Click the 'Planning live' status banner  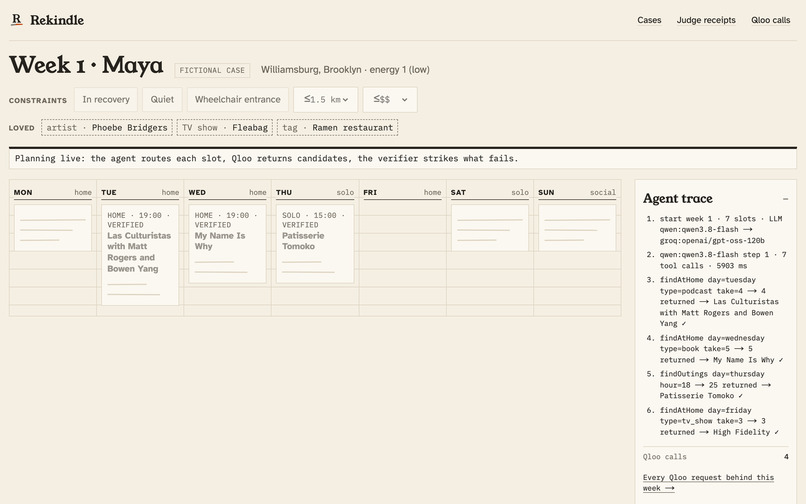pos(402,158)
